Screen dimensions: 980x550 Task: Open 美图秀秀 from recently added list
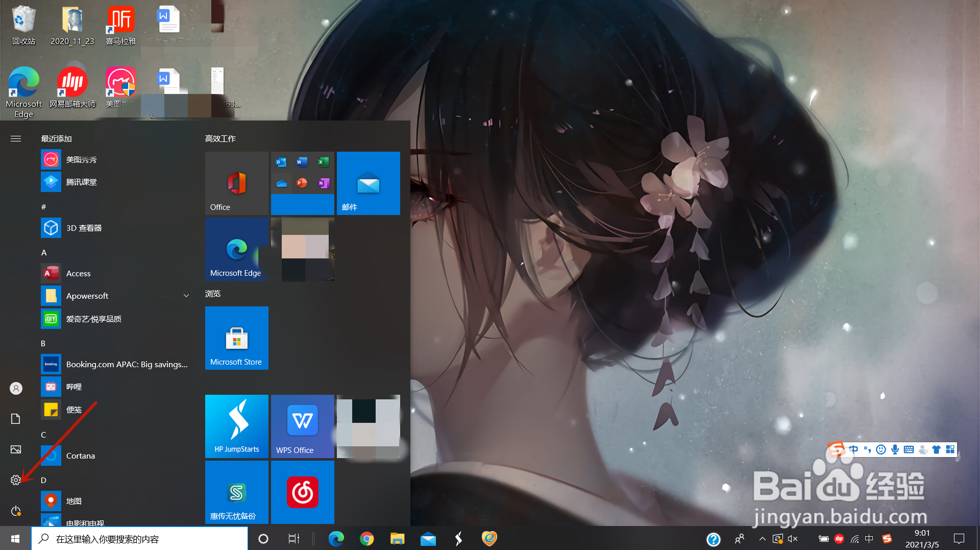[115, 159]
